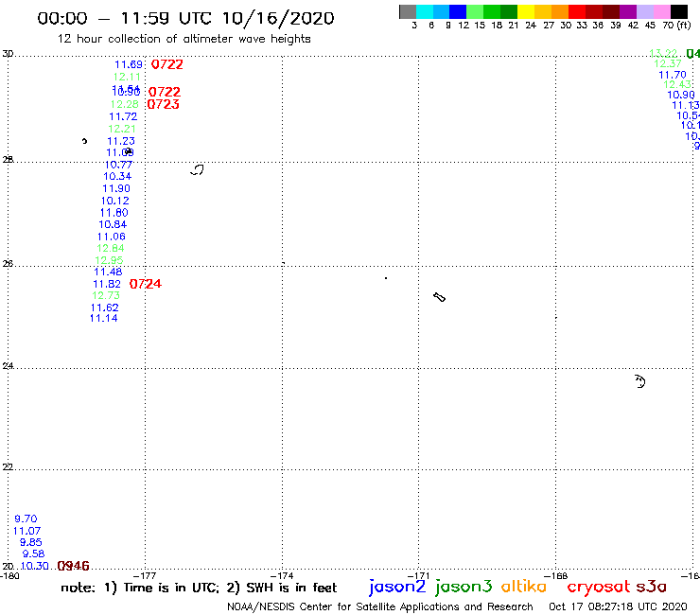Image resolution: width=700 pixels, height=615 pixels.
Task: Click the dark red 0946 time label
Action: [73, 566]
